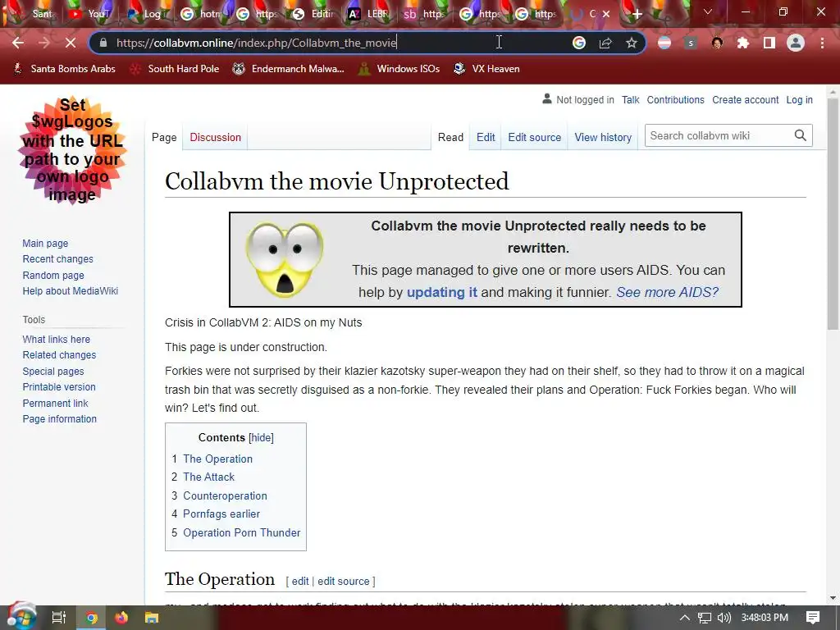This screenshot has height=630, width=840.
Task: Show hidden system tray icons
Action: (x=685, y=618)
